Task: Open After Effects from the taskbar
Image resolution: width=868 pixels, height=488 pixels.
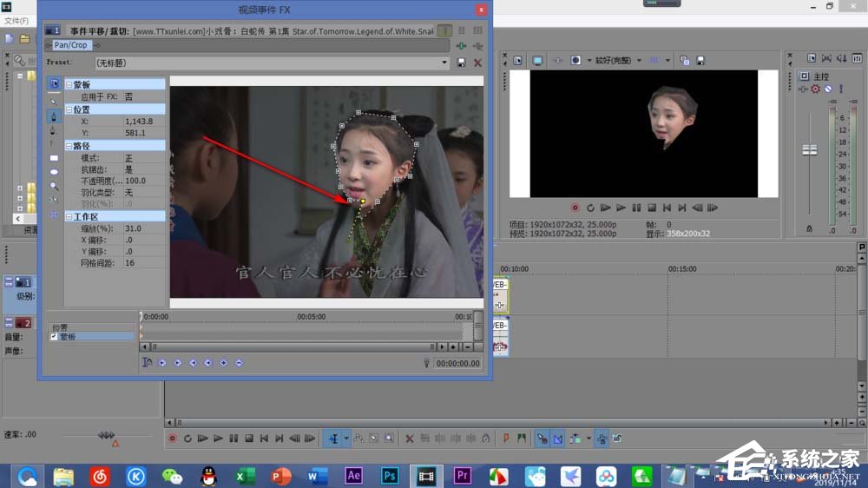Action: 353,475
